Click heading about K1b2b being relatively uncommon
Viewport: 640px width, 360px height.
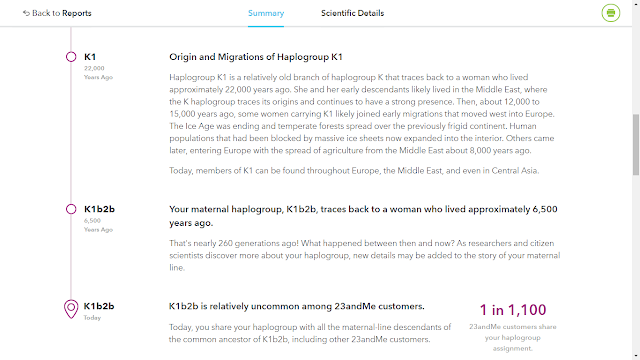click(297, 306)
